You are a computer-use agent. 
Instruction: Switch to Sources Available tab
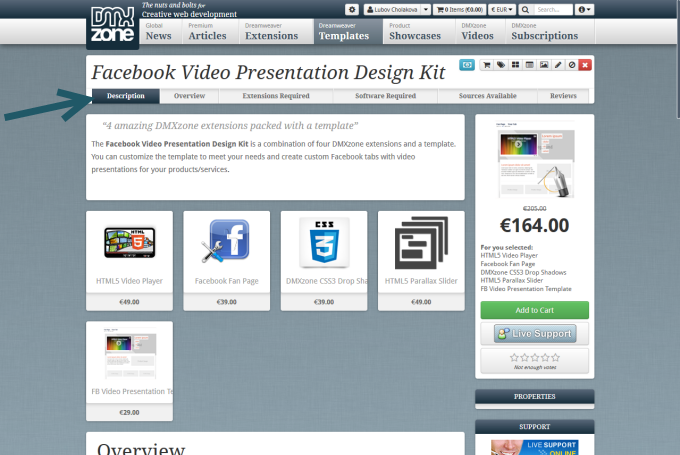point(487,96)
